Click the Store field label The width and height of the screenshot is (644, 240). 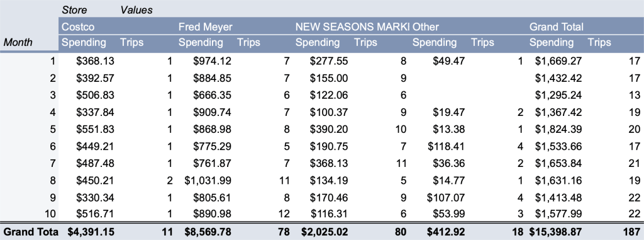pyautogui.click(x=74, y=9)
